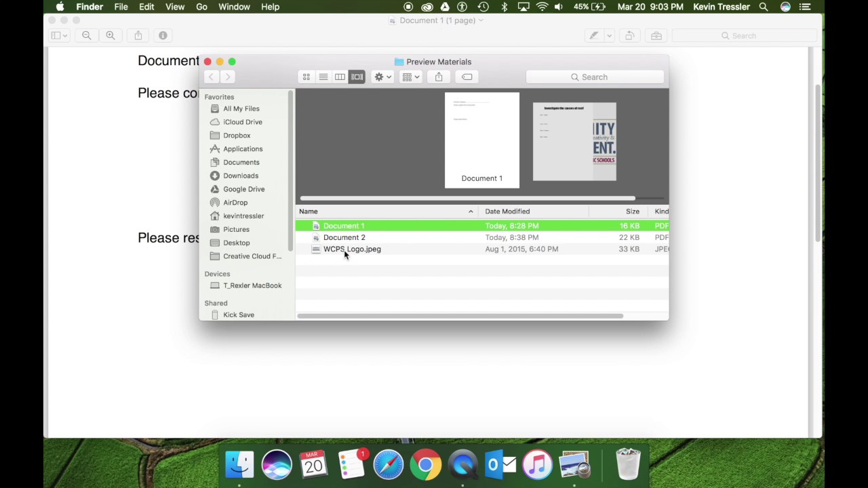Viewport: 868px width, 488px height.
Task: Open kevintressler home folder in sidebar
Action: point(243,216)
